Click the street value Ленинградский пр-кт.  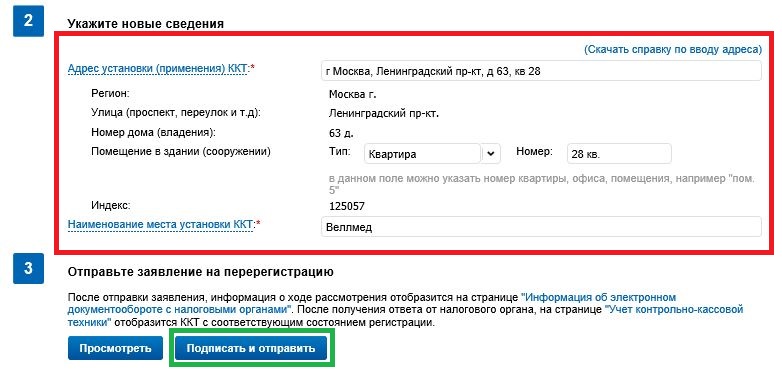coord(384,114)
